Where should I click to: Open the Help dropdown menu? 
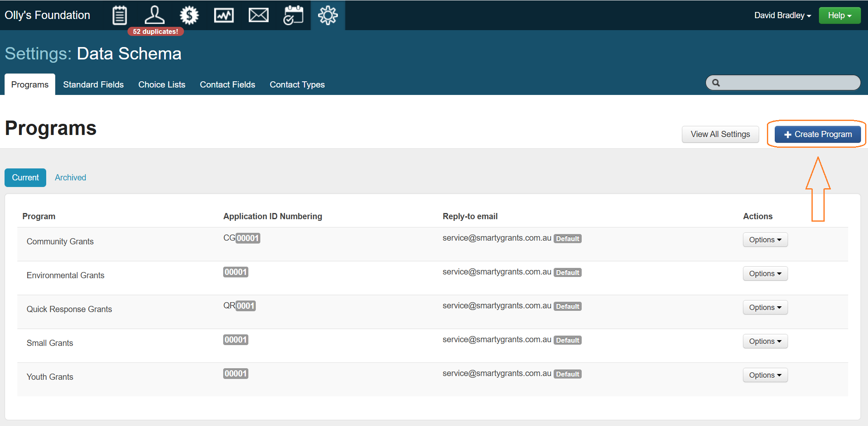[839, 15]
